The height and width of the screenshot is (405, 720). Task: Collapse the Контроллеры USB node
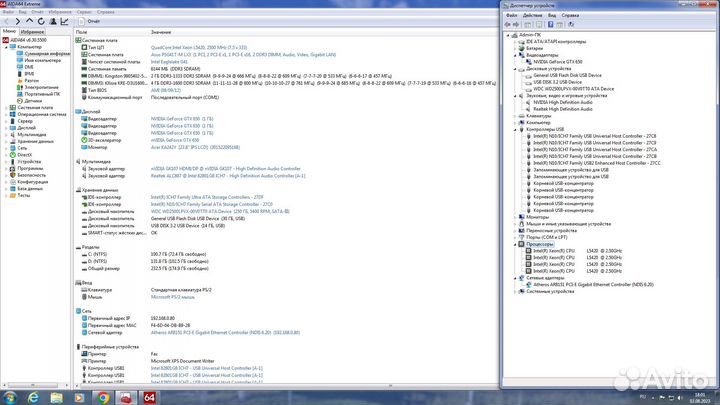click(515, 129)
